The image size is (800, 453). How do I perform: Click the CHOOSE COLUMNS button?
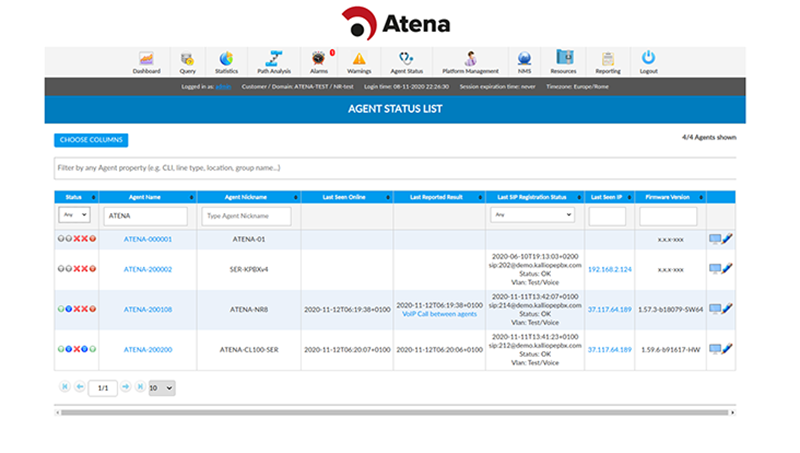[91, 140]
